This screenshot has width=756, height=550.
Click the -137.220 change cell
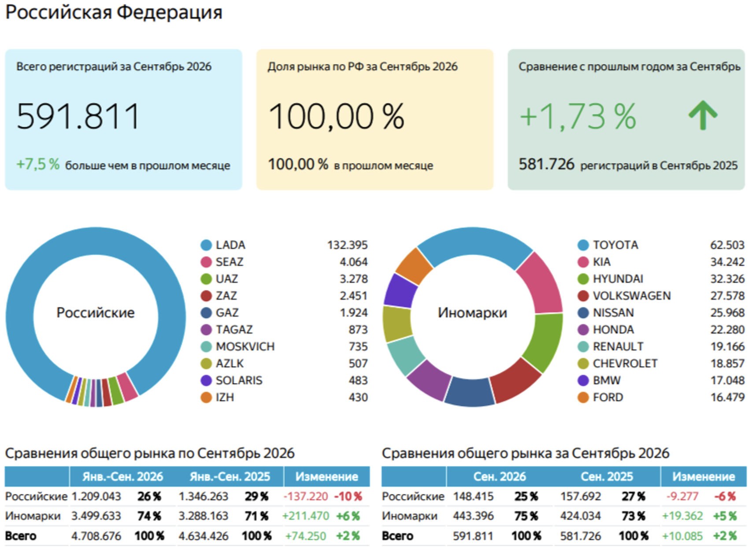(x=306, y=497)
